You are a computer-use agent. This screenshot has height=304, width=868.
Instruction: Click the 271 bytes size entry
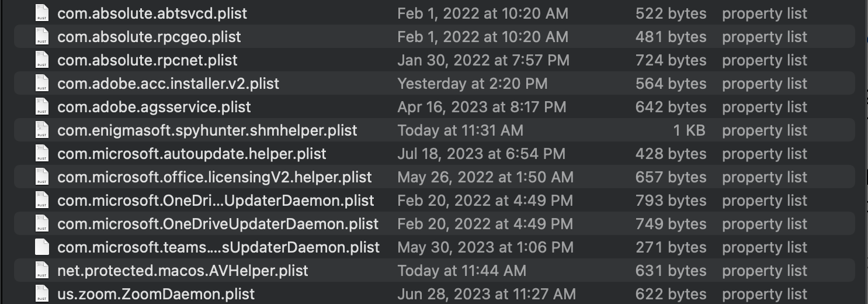tap(671, 247)
